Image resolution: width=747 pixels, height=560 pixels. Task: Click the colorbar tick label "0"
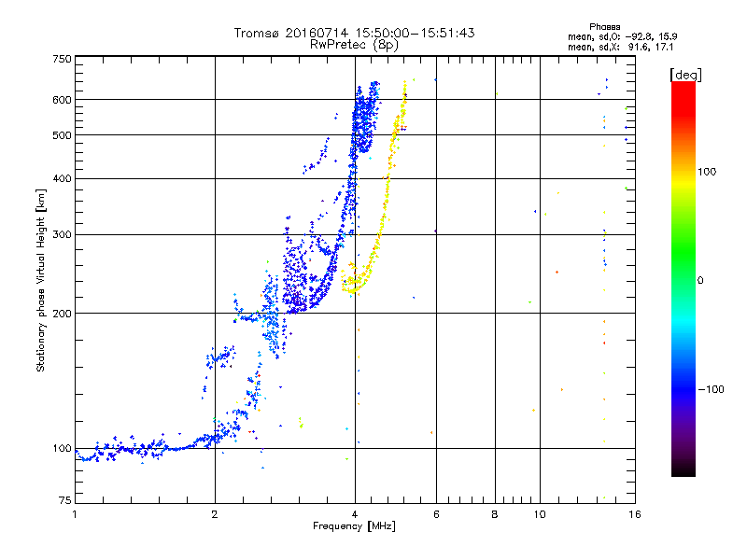700,280
